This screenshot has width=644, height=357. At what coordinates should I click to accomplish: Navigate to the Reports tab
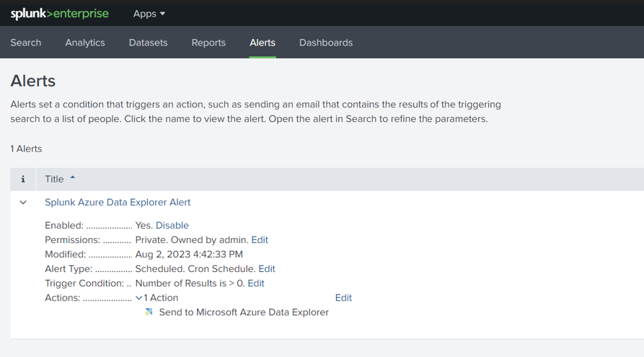(208, 43)
